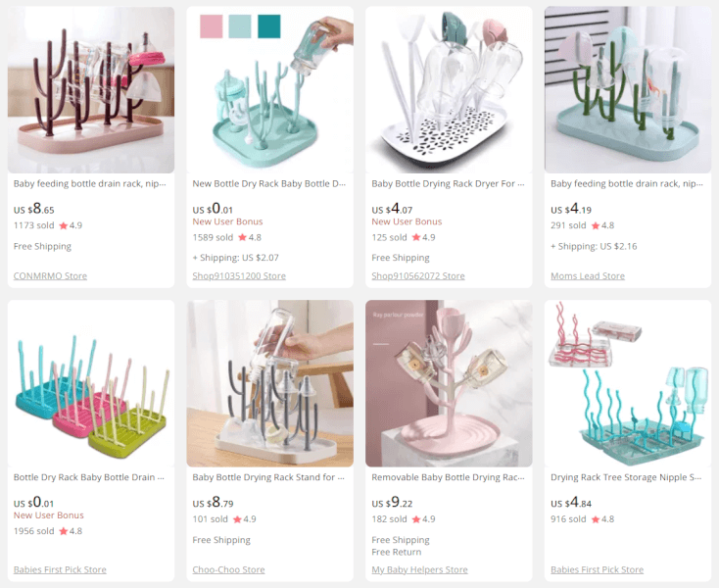Viewport: 719px width, 588px height.
Task: View the gray rack on wooden table image
Action: [x=269, y=383]
